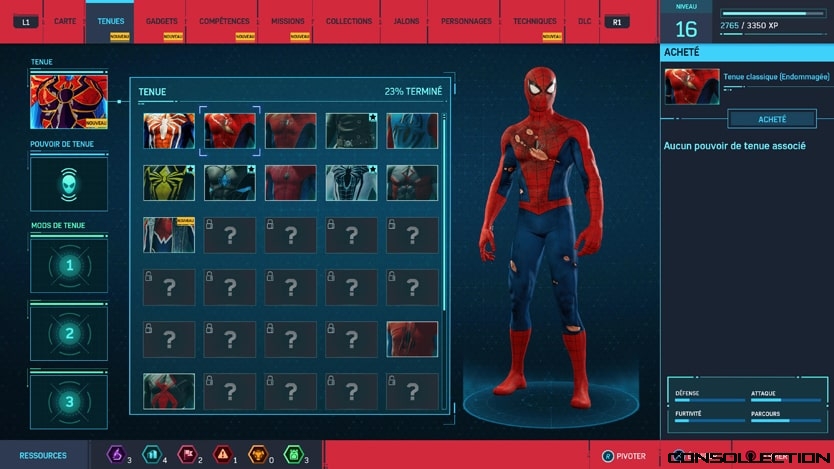Select the black and white Negative suit
Viewport: 834px width, 469px height.
[351, 183]
